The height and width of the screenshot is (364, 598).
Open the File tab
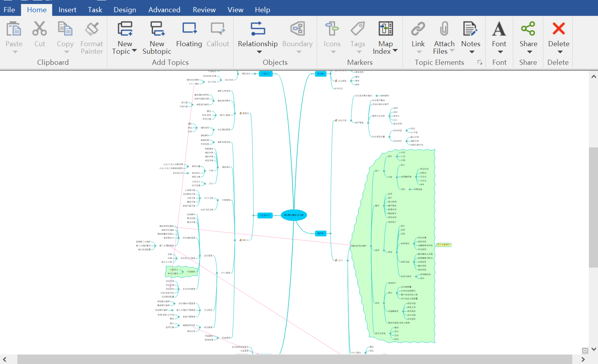pos(9,10)
